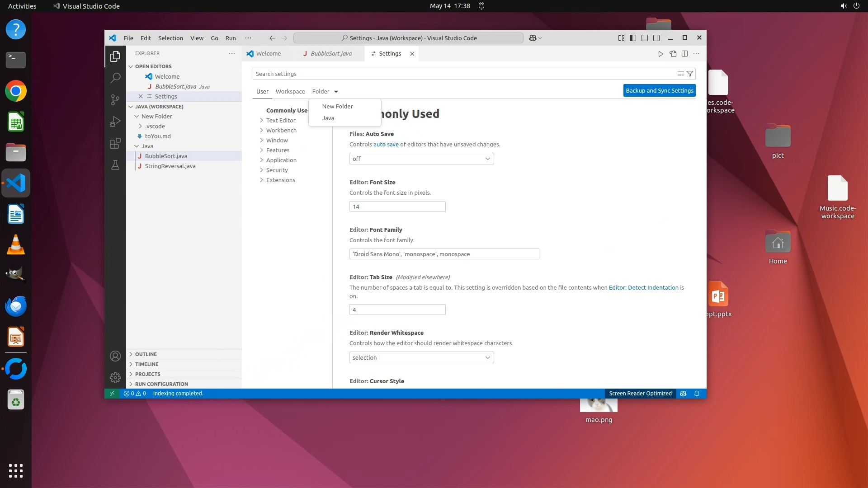The width and height of the screenshot is (868, 488).
Task: Open the Testing flask icon
Action: pos(115,165)
